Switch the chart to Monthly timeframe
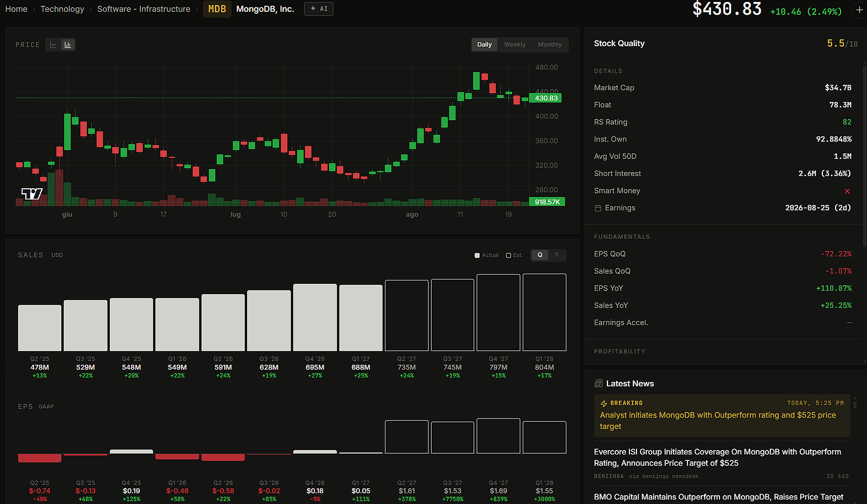The image size is (867, 504). click(x=550, y=45)
